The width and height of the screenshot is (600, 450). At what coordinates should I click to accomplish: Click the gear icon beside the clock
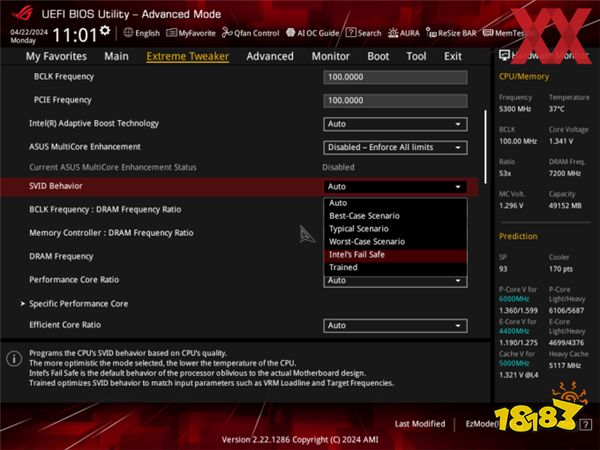[105, 33]
